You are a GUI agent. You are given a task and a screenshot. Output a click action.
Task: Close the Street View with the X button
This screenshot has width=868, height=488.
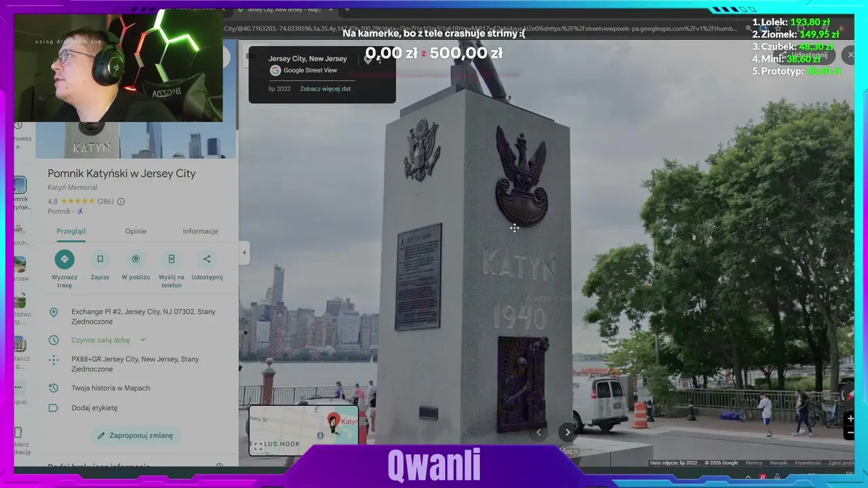[851, 55]
